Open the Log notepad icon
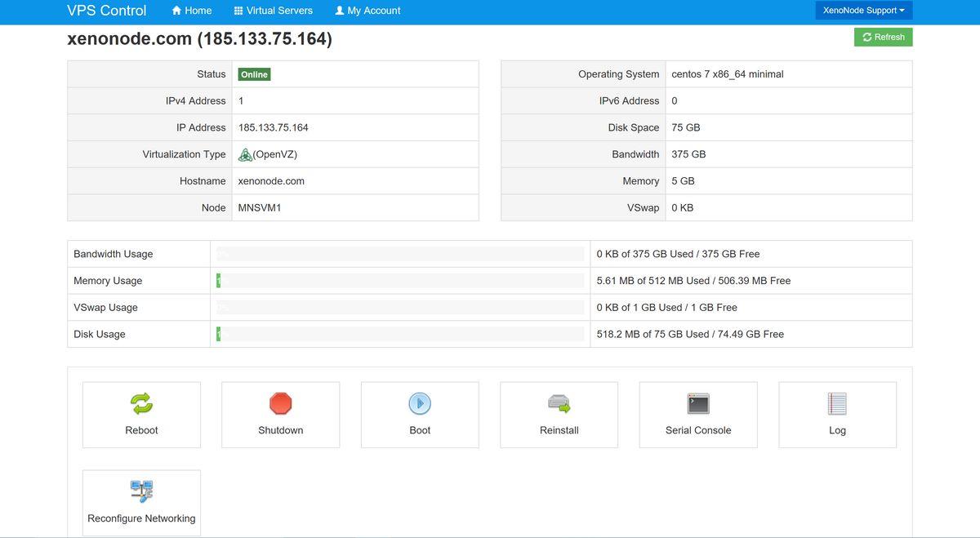Image resolution: width=980 pixels, height=538 pixels. 837,403
